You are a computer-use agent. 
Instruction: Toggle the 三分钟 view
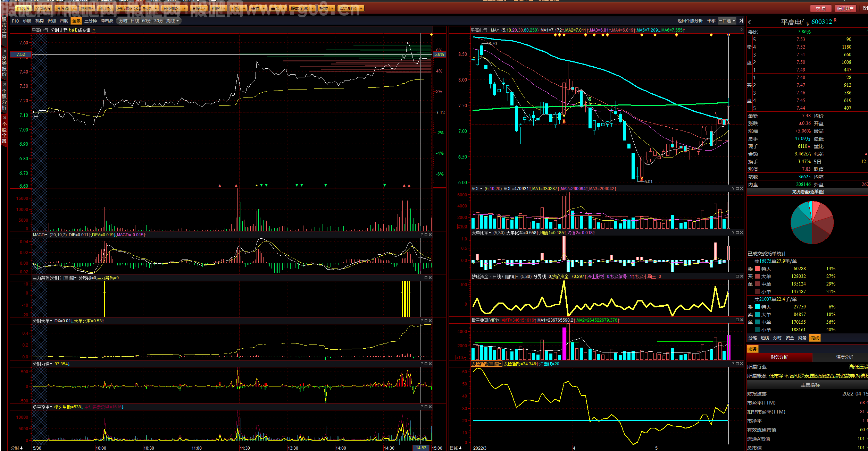click(91, 21)
